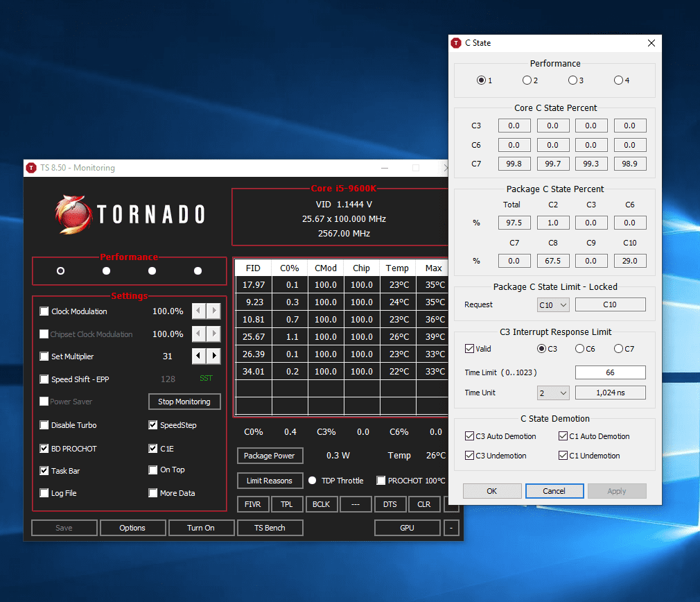The height and width of the screenshot is (602, 700).
Task: Click OK in the C State dialog
Action: point(492,491)
